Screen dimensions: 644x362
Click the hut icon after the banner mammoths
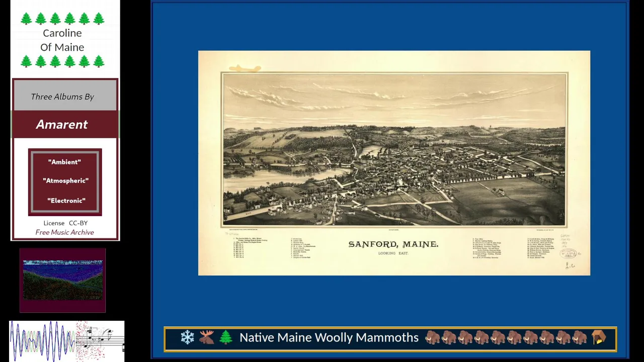[599, 337]
